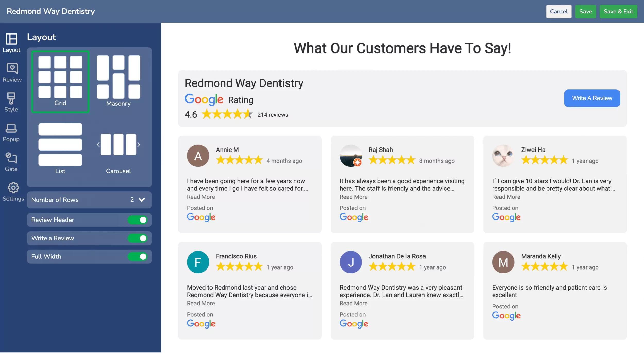Open the Settings gear section
The width and height of the screenshot is (644, 353).
[x=13, y=192]
